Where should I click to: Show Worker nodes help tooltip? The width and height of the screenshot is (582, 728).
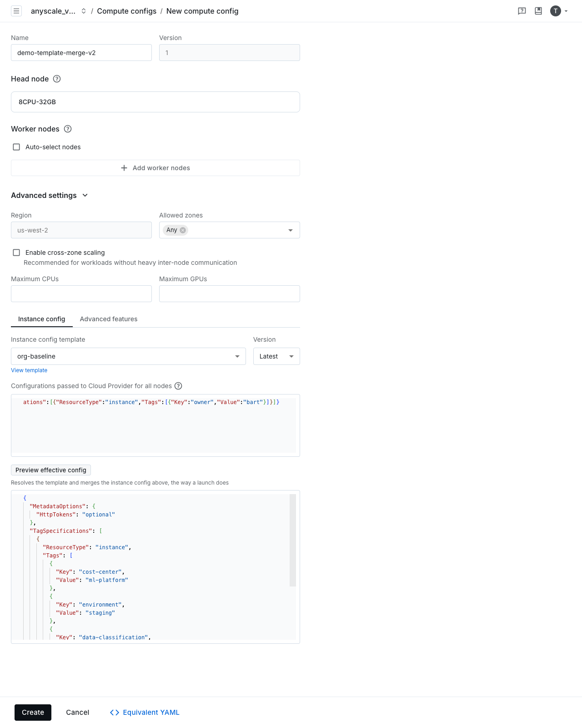pyautogui.click(x=68, y=129)
